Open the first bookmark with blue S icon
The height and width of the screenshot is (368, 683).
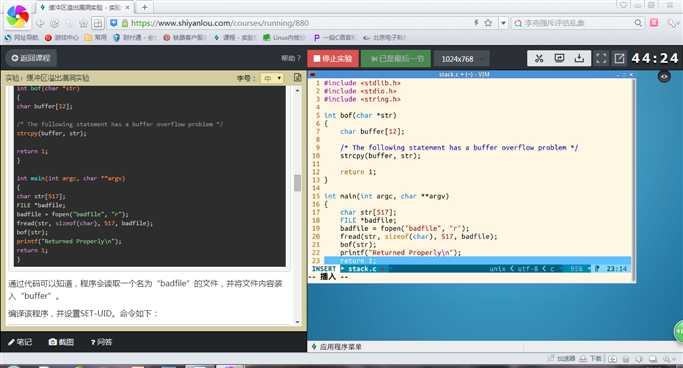(21, 37)
